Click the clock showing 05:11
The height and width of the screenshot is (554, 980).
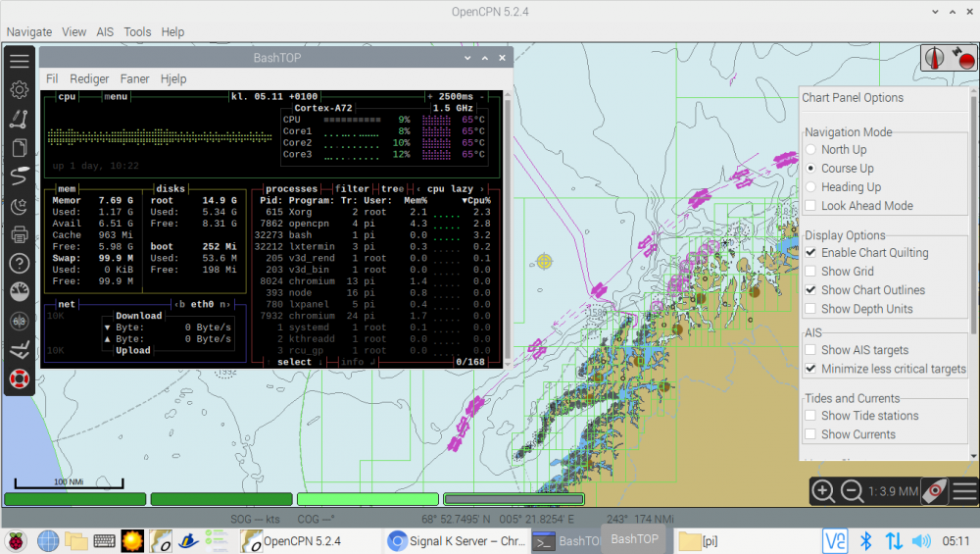click(955, 541)
